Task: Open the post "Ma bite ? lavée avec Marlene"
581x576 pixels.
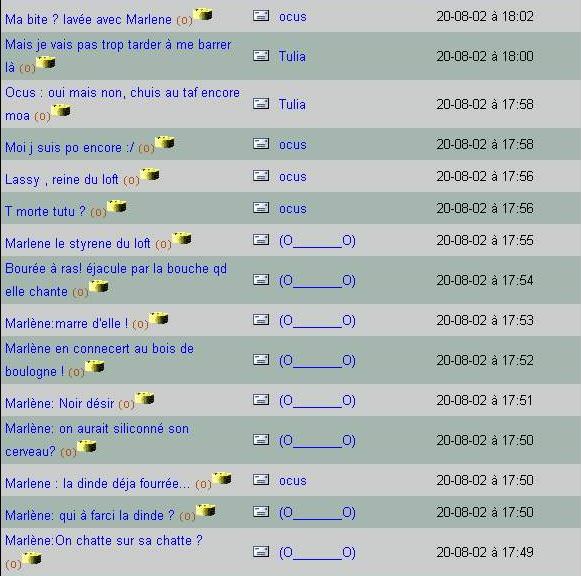Action: pyautogui.click(x=88, y=19)
